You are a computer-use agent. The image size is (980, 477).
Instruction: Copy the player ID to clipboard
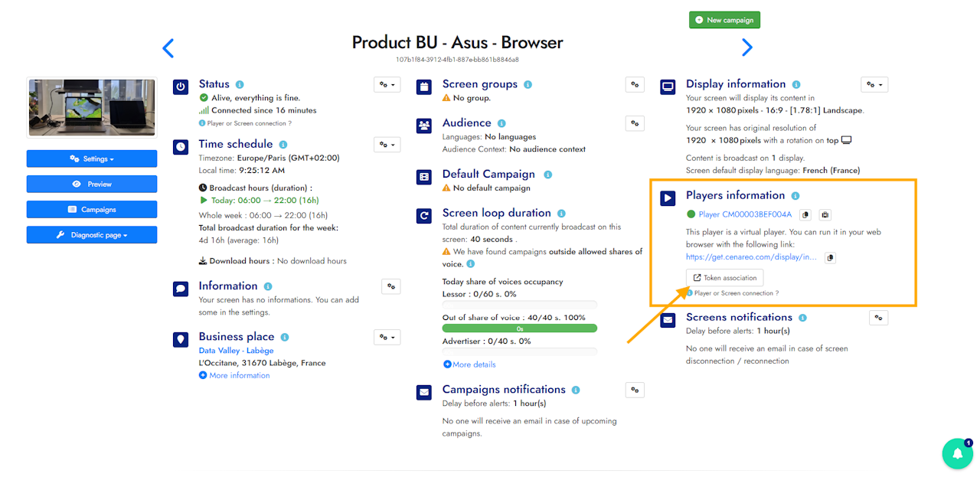(805, 215)
